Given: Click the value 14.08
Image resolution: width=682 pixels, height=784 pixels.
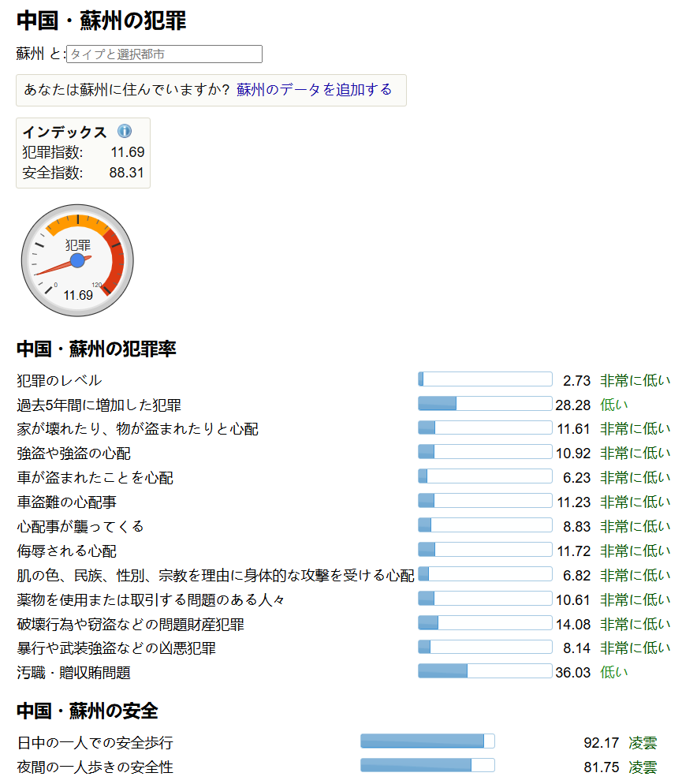Looking at the screenshot, I should [573, 624].
